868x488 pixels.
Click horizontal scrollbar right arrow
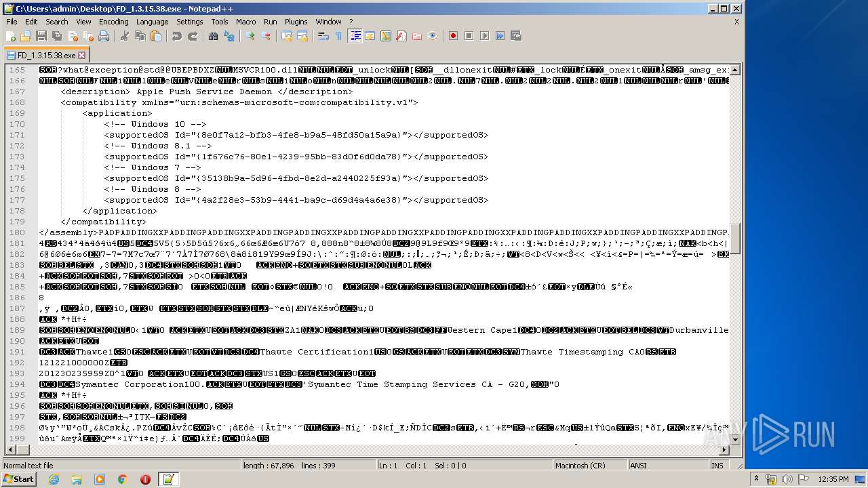click(724, 449)
